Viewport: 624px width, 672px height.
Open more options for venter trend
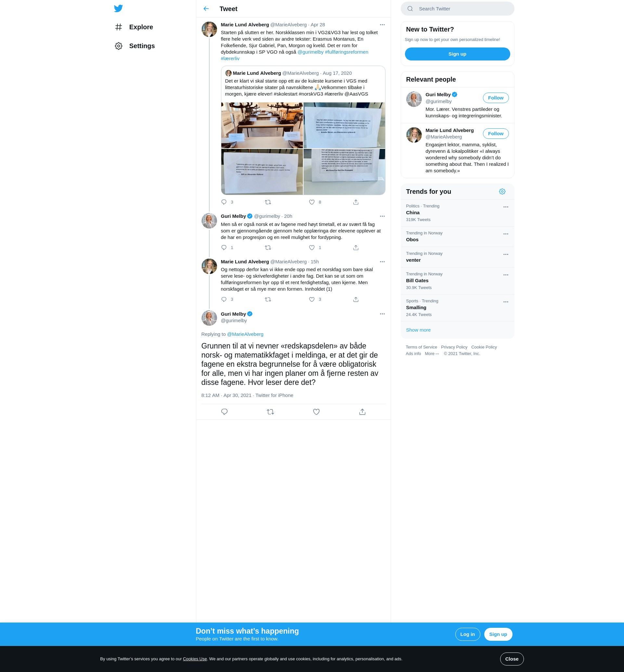coord(505,255)
